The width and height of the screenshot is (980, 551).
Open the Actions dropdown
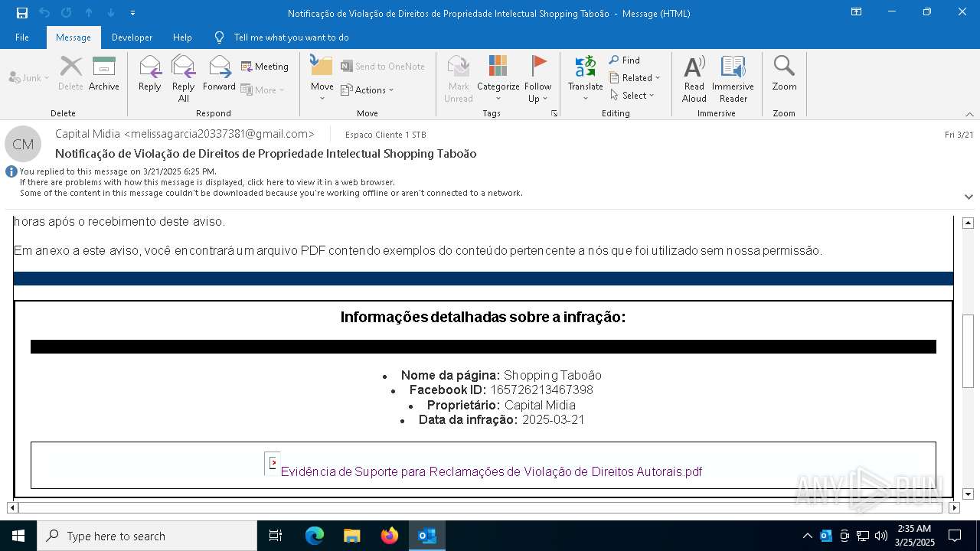(367, 90)
